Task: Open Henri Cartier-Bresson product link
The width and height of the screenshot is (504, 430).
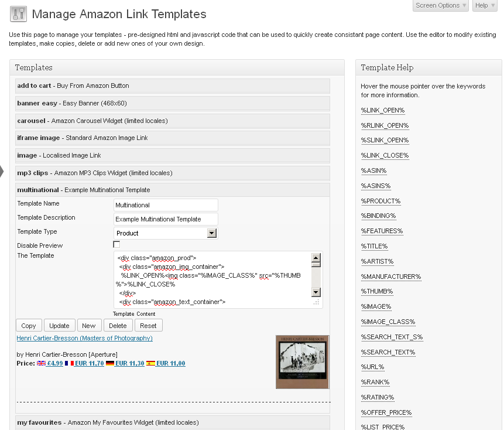Action: pos(84,338)
